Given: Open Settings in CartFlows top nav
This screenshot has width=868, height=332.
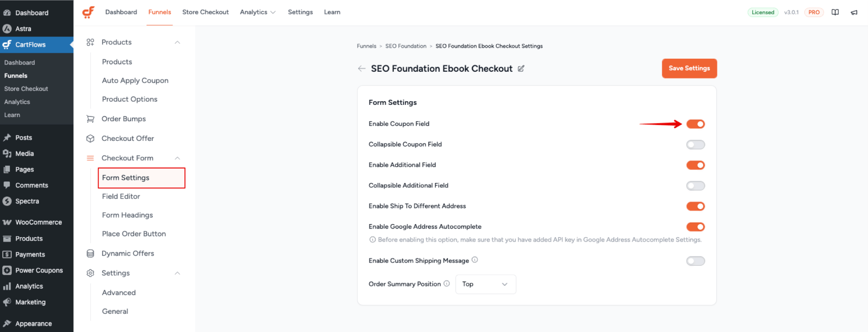Looking at the screenshot, I should [300, 12].
